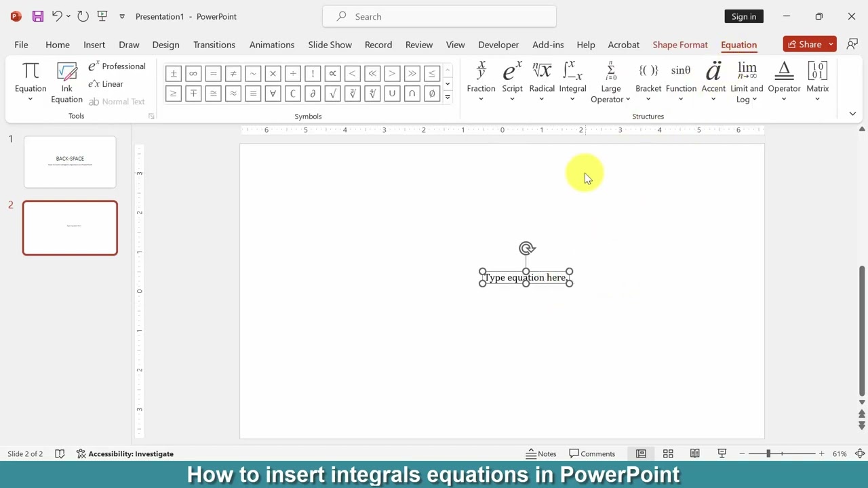
Task: Click the Save icon in title bar
Action: pos(38,16)
